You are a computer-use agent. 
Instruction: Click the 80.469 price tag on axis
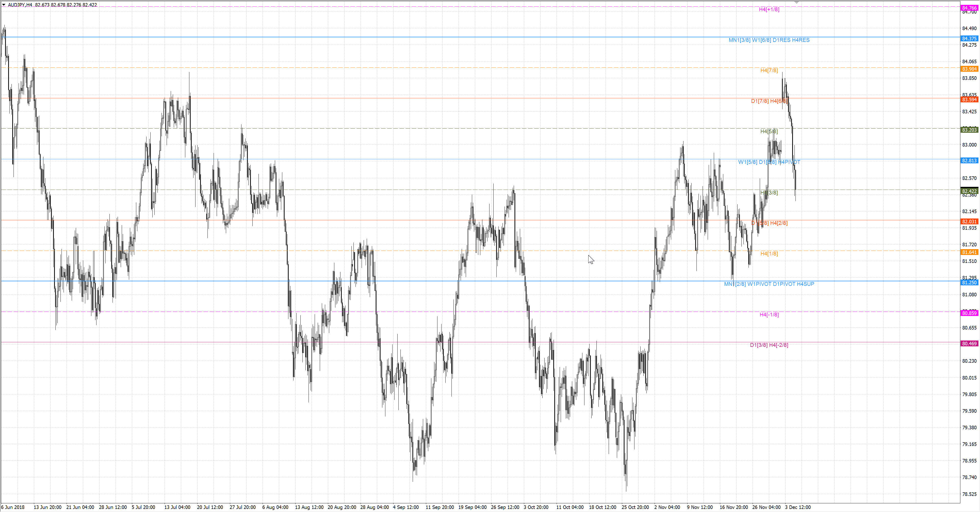coord(969,344)
